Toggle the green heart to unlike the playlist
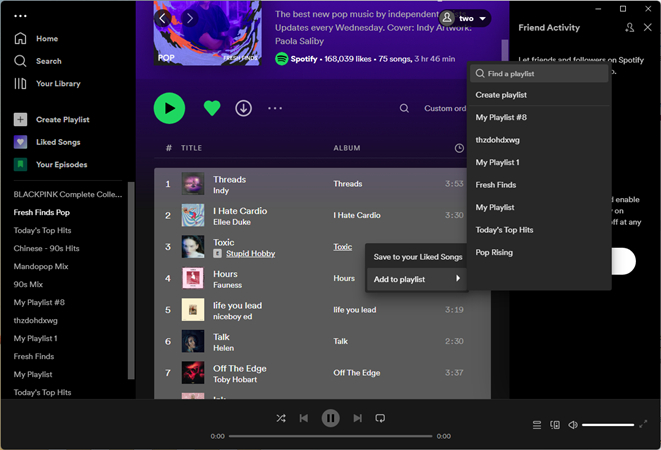This screenshot has width=661, height=450. pyautogui.click(x=212, y=108)
